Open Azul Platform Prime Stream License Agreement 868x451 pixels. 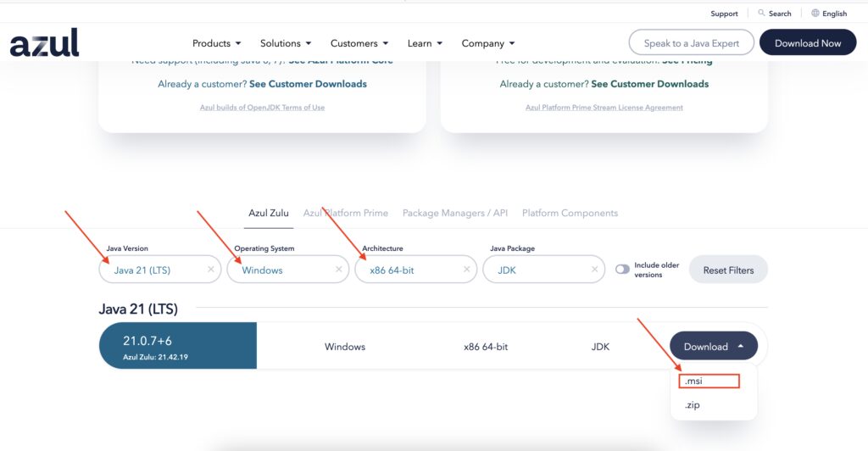[604, 108]
